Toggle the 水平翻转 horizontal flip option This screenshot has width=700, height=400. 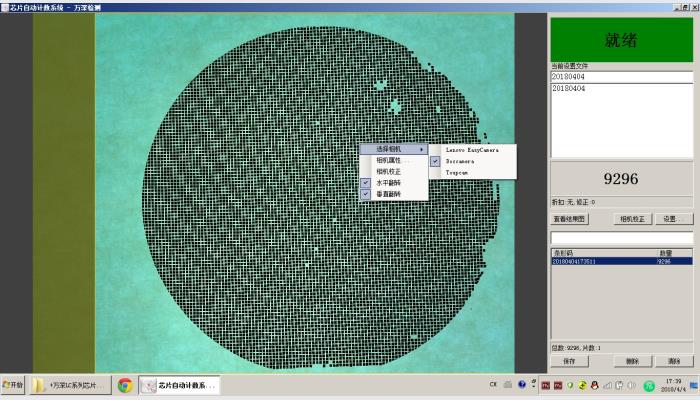(x=388, y=182)
